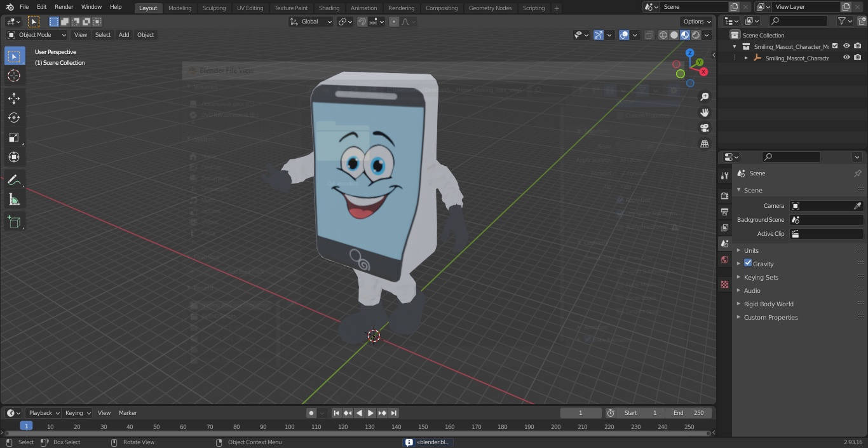The height and width of the screenshot is (448, 868).
Task: Choose the Select Box tool
Action: click(14, 56)
